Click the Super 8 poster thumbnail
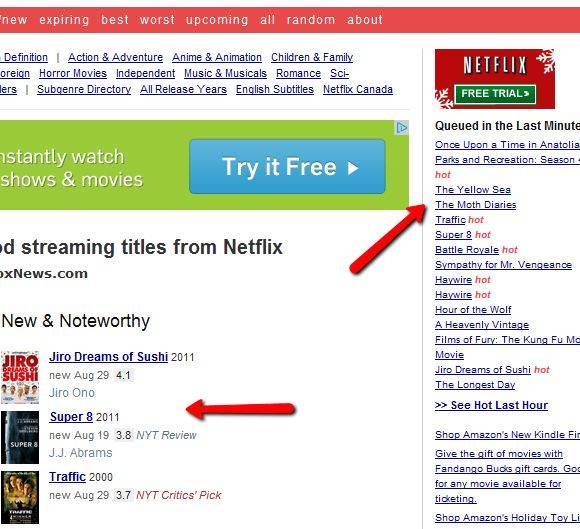This screenshot has width=580, height=529. coord(20,437)
